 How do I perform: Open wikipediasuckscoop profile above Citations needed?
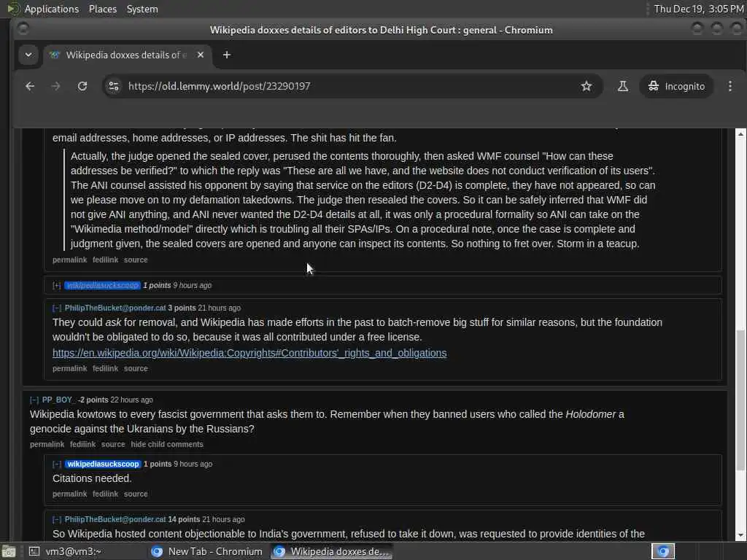(103, 464)
